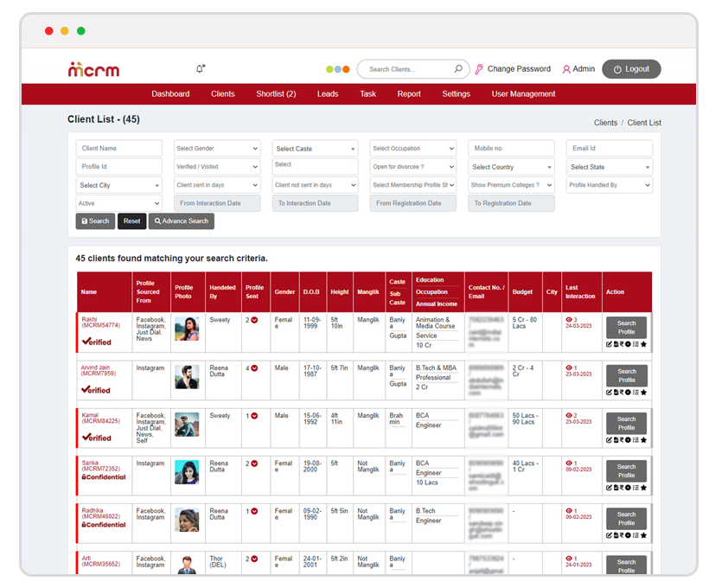Open the Shortlist (2) menu item
Image resolution: width=709 pixels, height=588 pixels.
[276, 94]
